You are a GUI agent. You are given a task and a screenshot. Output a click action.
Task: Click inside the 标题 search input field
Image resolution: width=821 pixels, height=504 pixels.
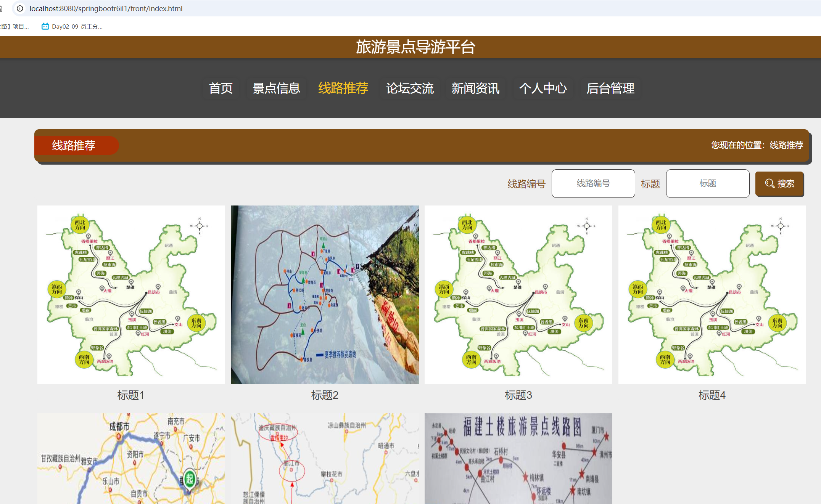click(707, 184)
